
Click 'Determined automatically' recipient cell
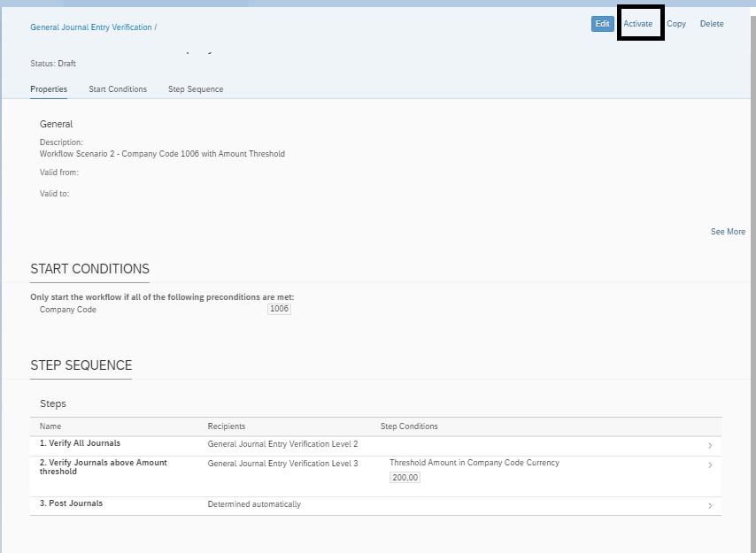pyautogui.click(x=254, y=503)
